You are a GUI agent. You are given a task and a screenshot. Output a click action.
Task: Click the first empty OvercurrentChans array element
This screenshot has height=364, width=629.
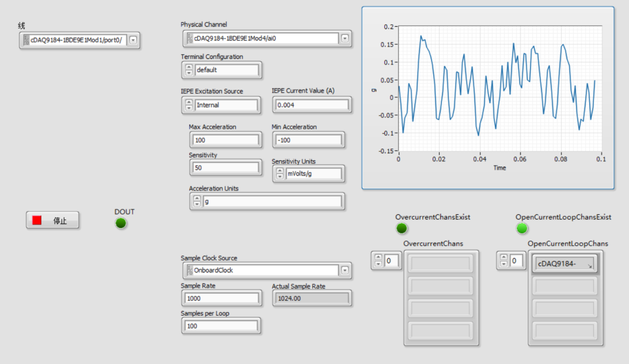[440, 264]
